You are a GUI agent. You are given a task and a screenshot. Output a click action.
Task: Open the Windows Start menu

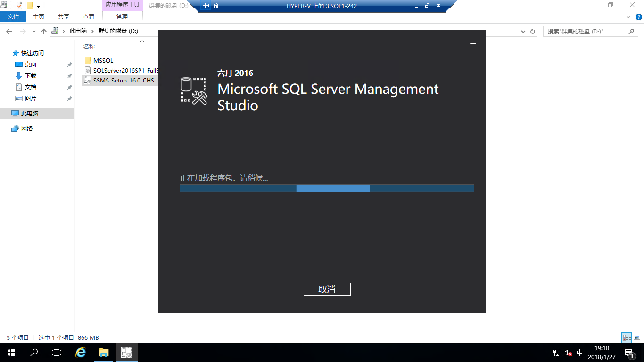11,353
